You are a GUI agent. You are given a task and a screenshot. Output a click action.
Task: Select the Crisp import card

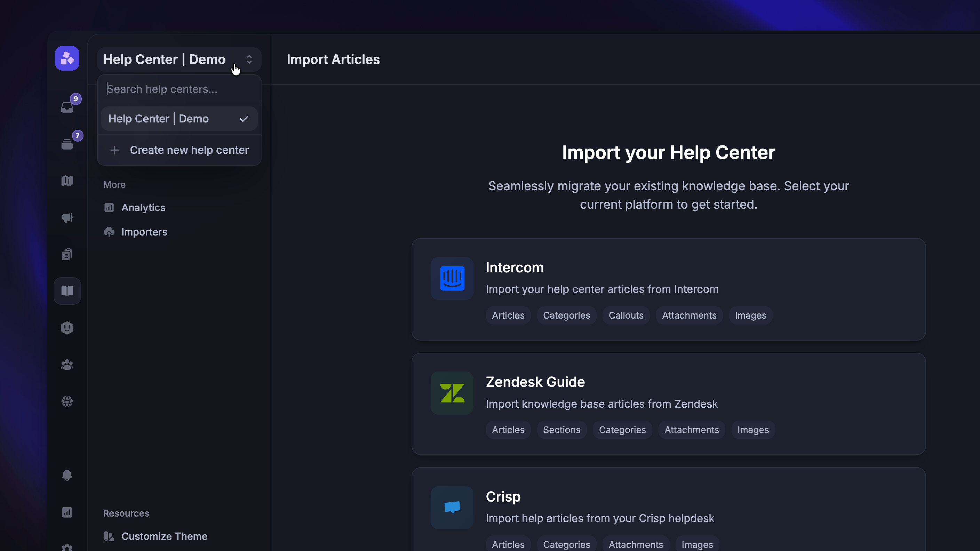tap(668, 509)
